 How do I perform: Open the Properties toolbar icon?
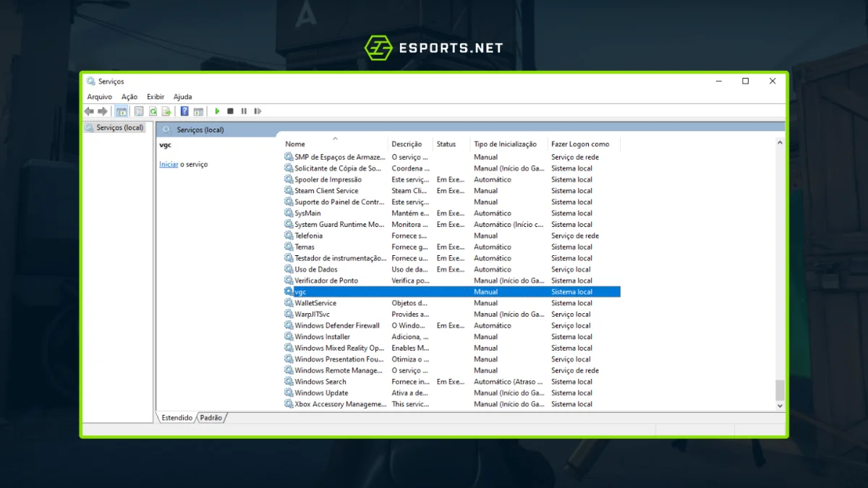pos(139,111)
